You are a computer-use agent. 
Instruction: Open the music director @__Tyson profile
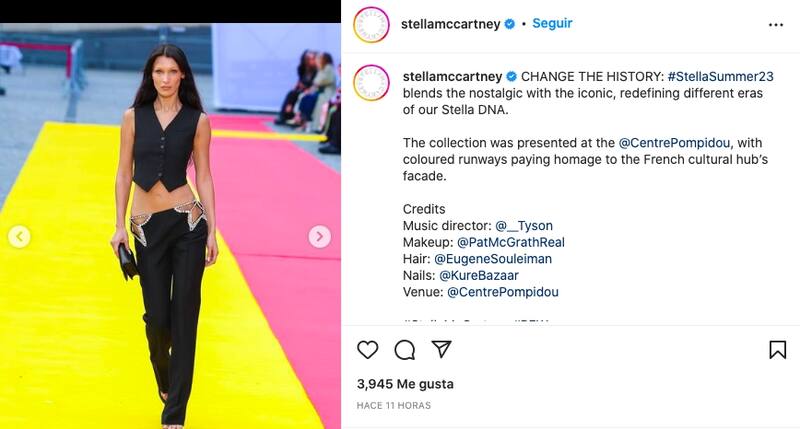click(524, 225)
